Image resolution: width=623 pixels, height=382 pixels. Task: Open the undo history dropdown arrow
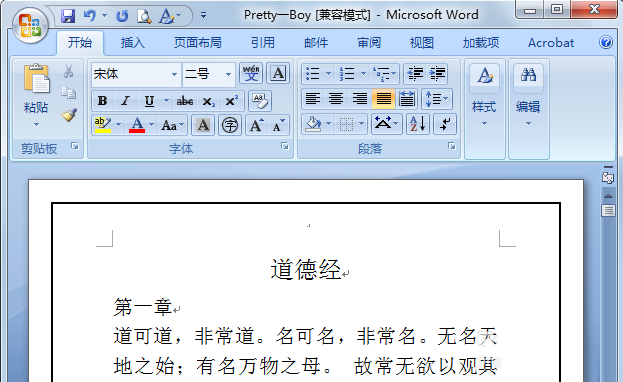(x=104, y=16)
